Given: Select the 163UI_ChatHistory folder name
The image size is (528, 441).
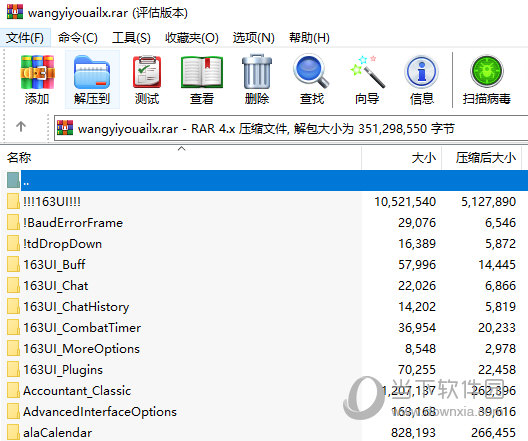Looking at the screenshot, I should (76, 307).
